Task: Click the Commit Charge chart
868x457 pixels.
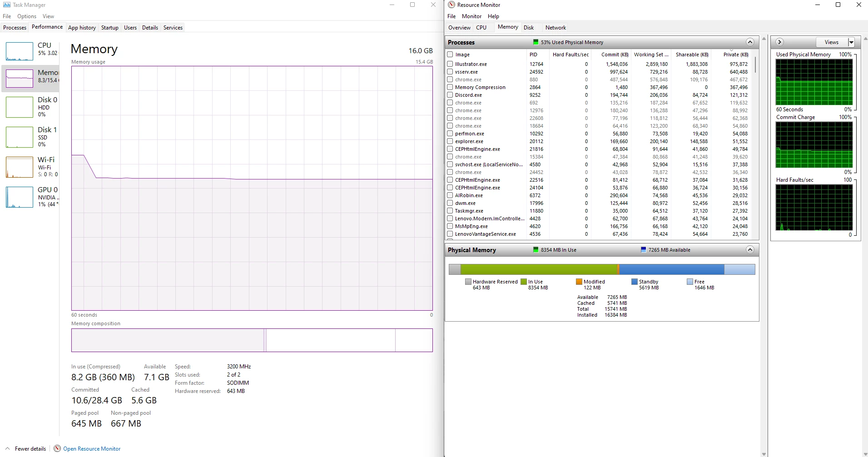Action: (814, 145)
